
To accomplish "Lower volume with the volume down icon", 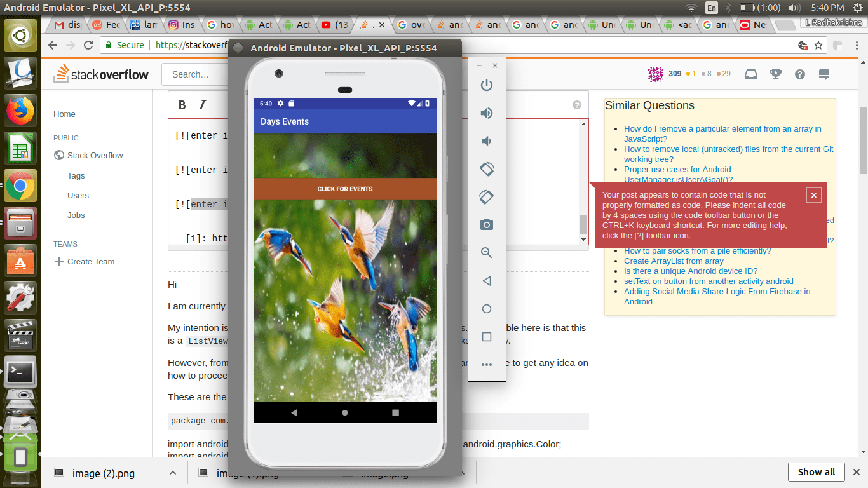I will pyautogui.click(x=486, y=141).
